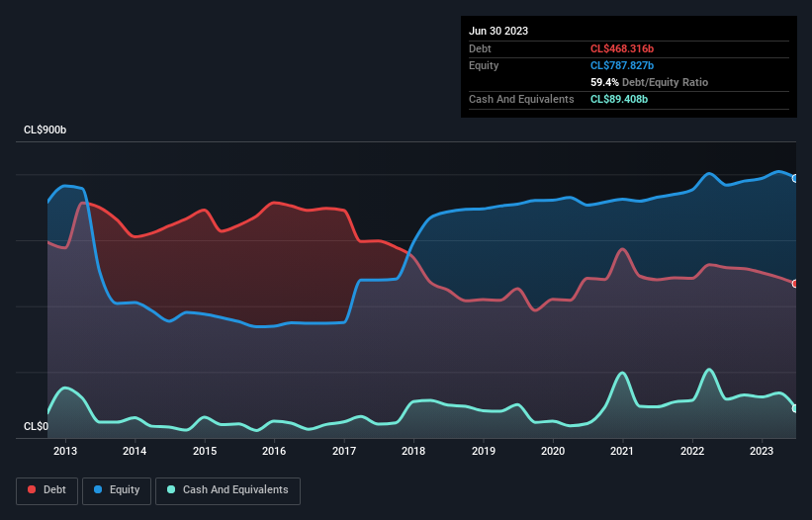Click the Equity label in tooltip
This screenshot has height=520, width=812.
[484, 65]
